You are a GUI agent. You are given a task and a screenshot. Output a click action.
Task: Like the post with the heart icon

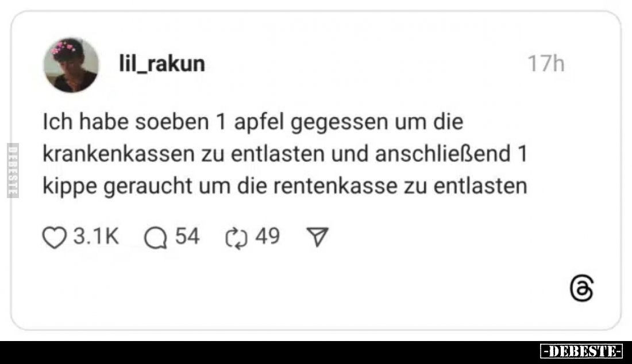click(x=55, y=238)
